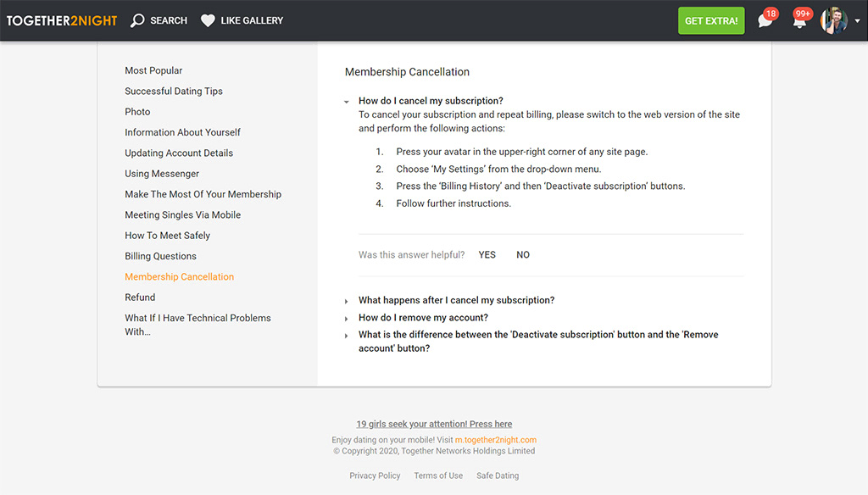The image size is (868, 495).
Task: Select the Refund help topic
Action: [139, 297]
